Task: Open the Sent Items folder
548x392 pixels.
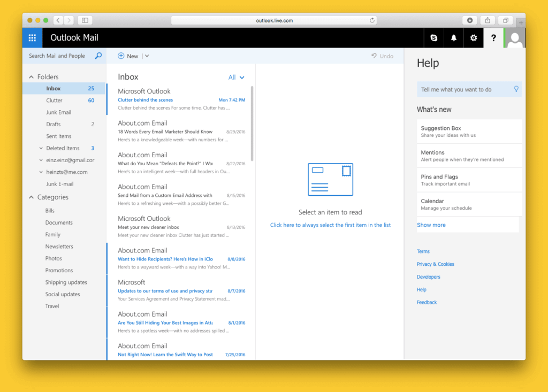Action: point(64,136)
